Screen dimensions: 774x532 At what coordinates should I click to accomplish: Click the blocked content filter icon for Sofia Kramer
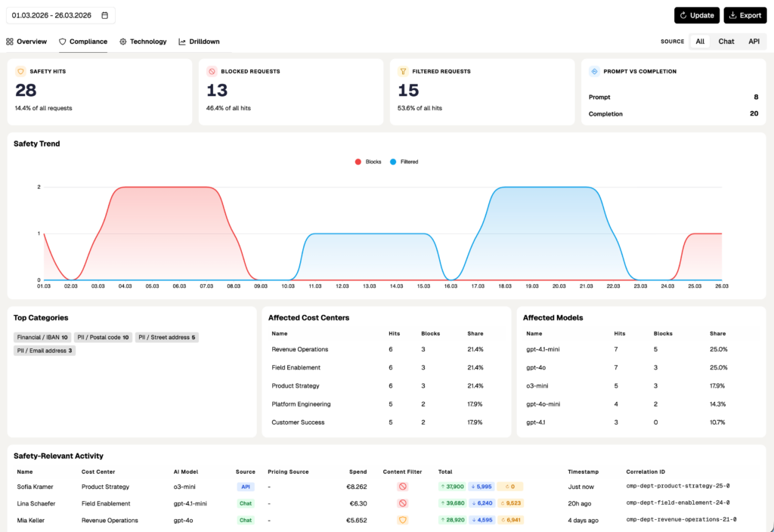pos(402,486)
